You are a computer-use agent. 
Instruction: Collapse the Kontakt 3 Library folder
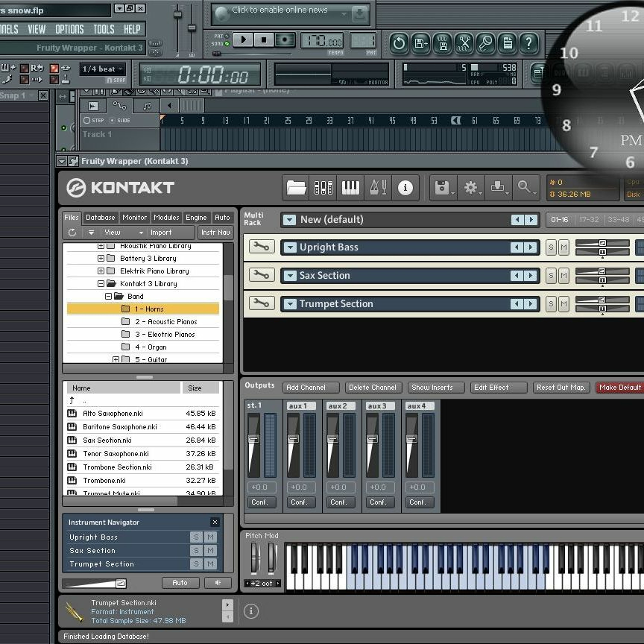pyautogui.click(x=101, y=284)
